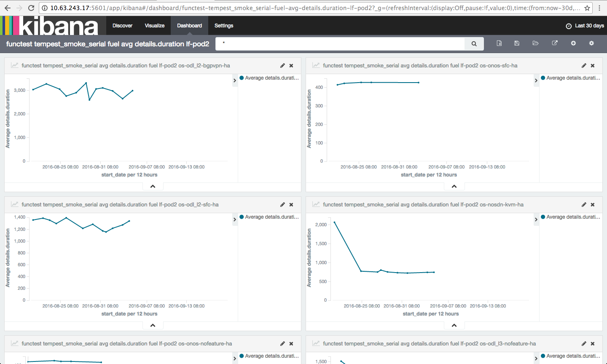607x364 pixels.
Task: Click the Share dashboard icon
Action: pos(555,43)
